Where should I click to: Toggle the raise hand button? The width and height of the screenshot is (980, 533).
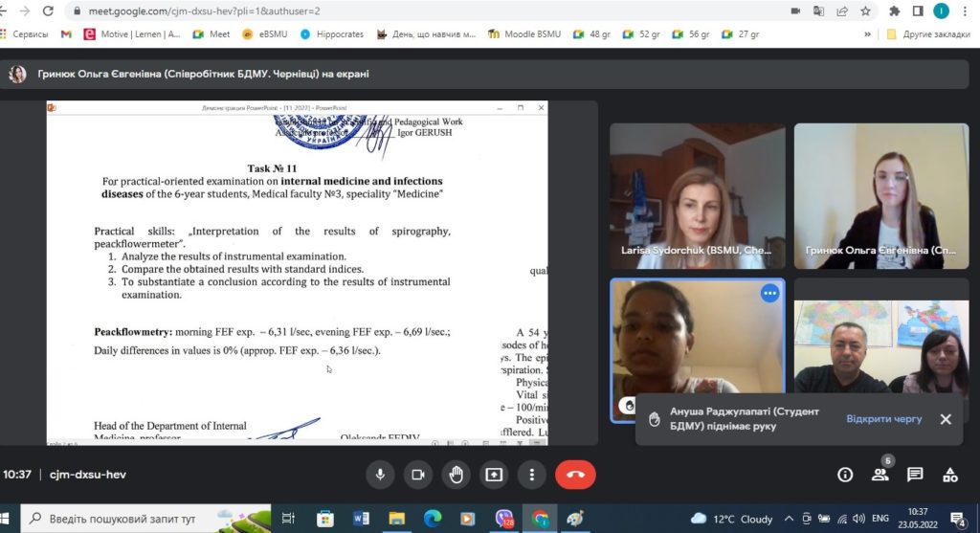point(457,475)
